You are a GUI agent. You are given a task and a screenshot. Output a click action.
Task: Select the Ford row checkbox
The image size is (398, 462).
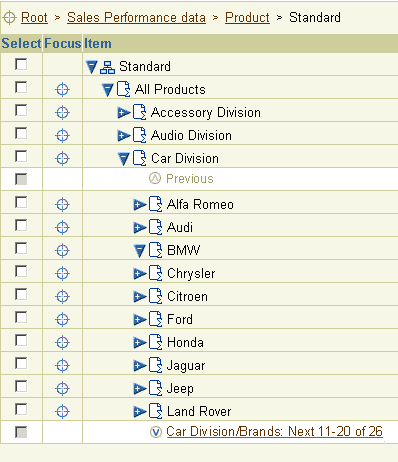click(x=21, y=317)
